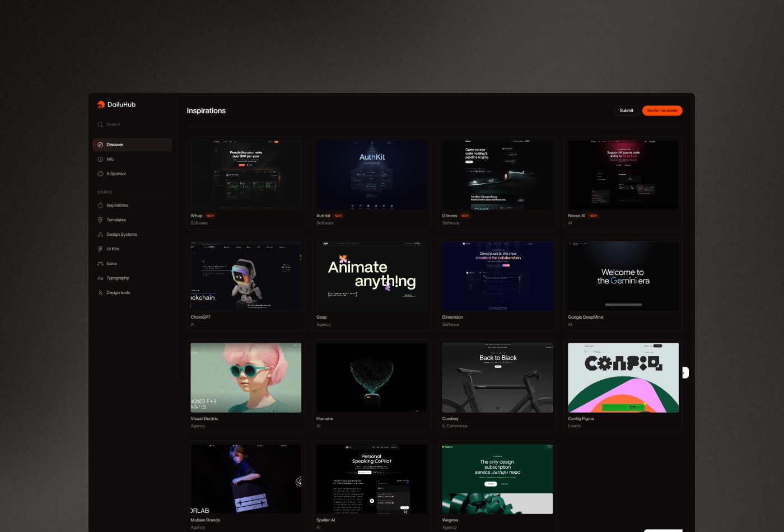Click the search magnifier icon

[x=100, y=124]
